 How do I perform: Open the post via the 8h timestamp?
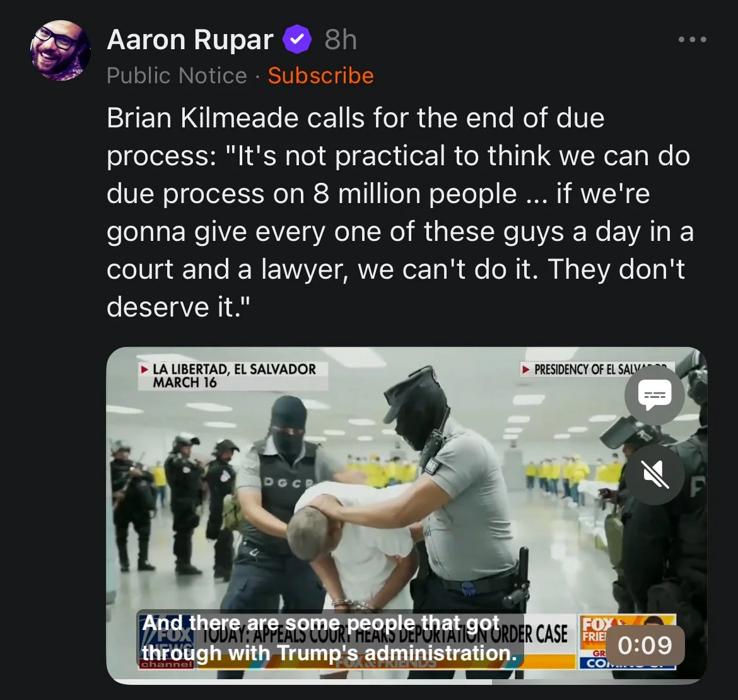341,40
